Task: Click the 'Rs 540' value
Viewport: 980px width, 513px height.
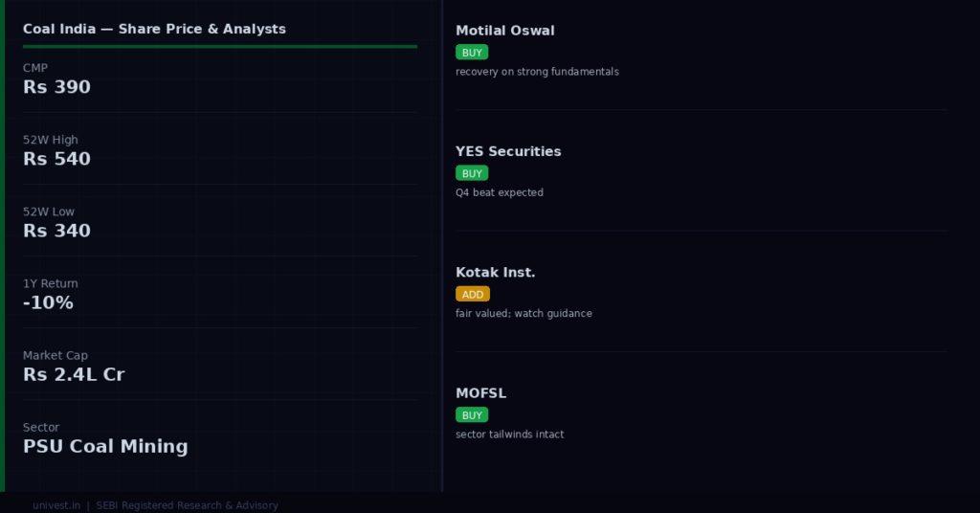Action: tap(56, 159)
